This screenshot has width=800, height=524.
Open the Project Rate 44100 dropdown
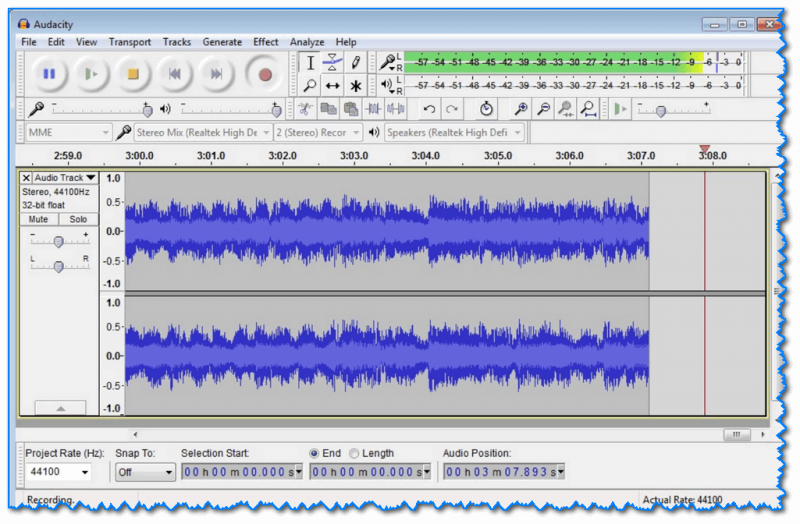[85, 472]
